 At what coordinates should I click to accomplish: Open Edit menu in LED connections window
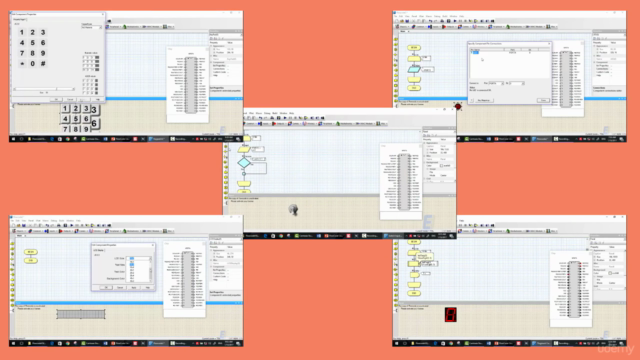click(x=401, y=16)
